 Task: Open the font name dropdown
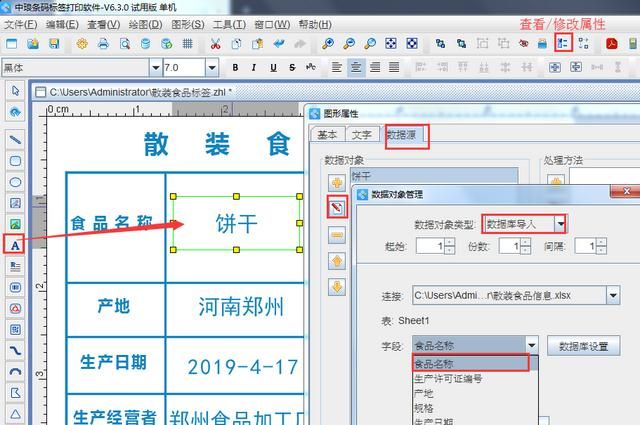point(156,68)
